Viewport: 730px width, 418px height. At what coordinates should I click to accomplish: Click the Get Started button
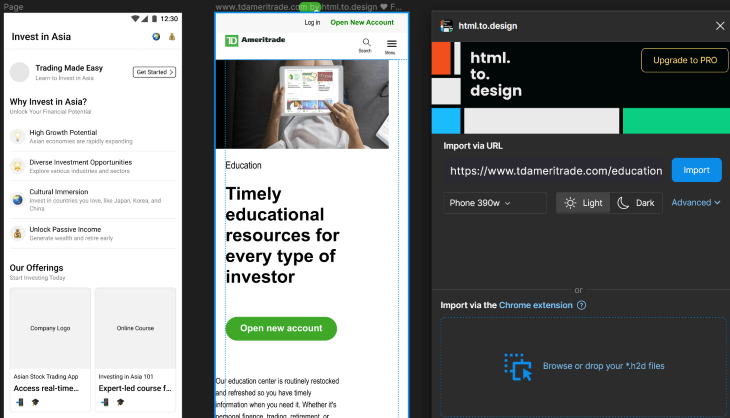154,72
